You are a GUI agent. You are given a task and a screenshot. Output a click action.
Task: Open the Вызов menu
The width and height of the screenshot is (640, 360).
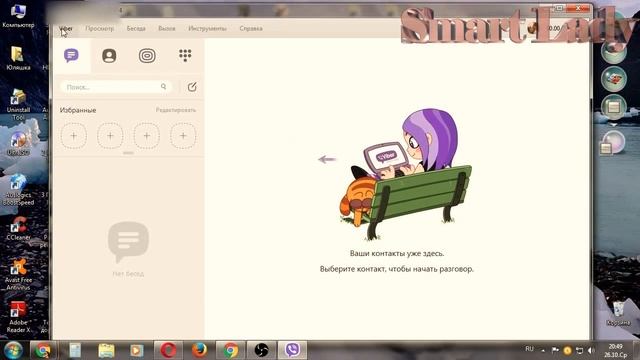coord(167,29)
